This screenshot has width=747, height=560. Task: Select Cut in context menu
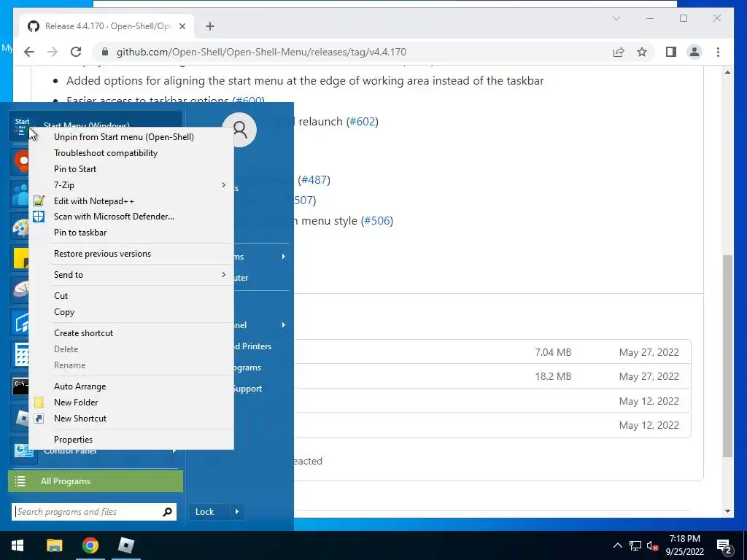click(61, 296)
